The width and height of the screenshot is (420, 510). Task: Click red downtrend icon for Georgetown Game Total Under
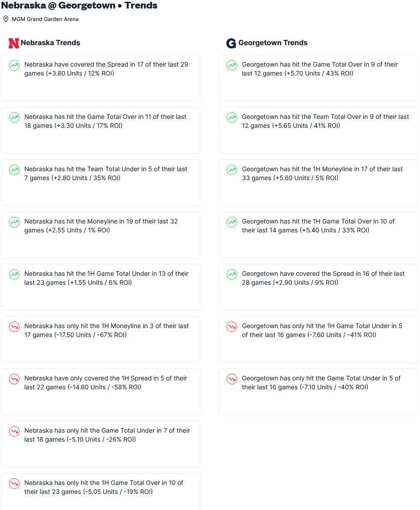click(x=232, y=379)
